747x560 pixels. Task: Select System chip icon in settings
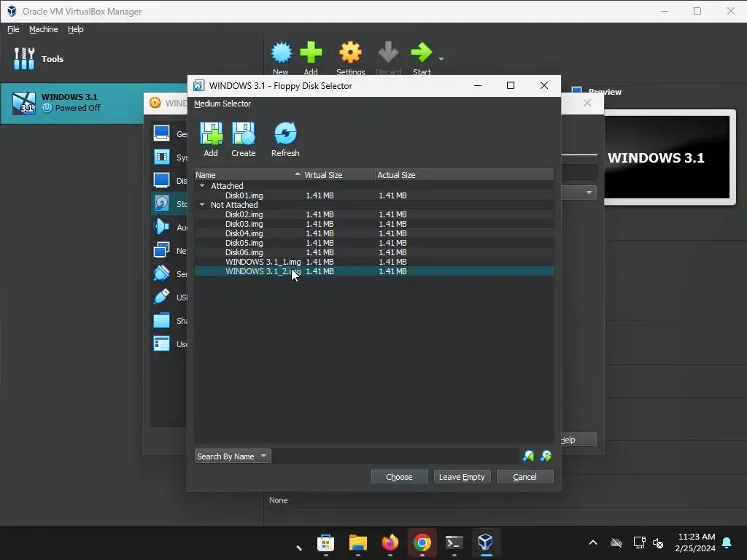click(x=161, y=157)
